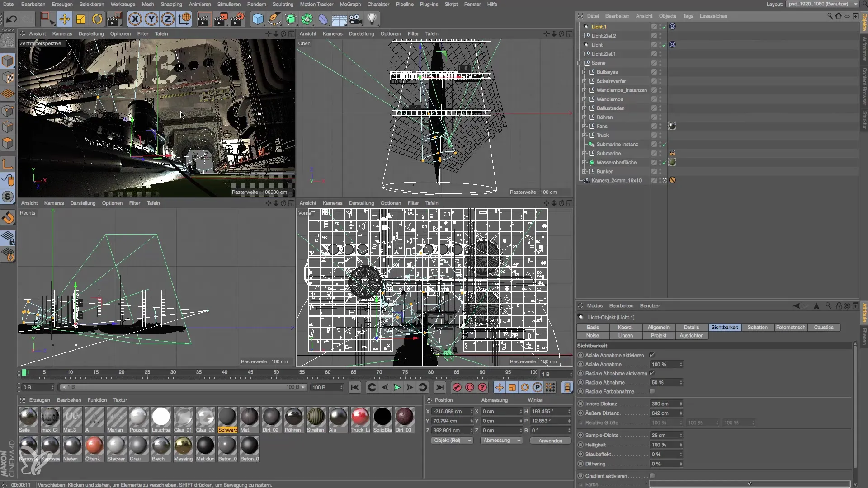Open the Layout dropdown
The height and width of the screenshot is (488, 868).
(x=822, y=4)
